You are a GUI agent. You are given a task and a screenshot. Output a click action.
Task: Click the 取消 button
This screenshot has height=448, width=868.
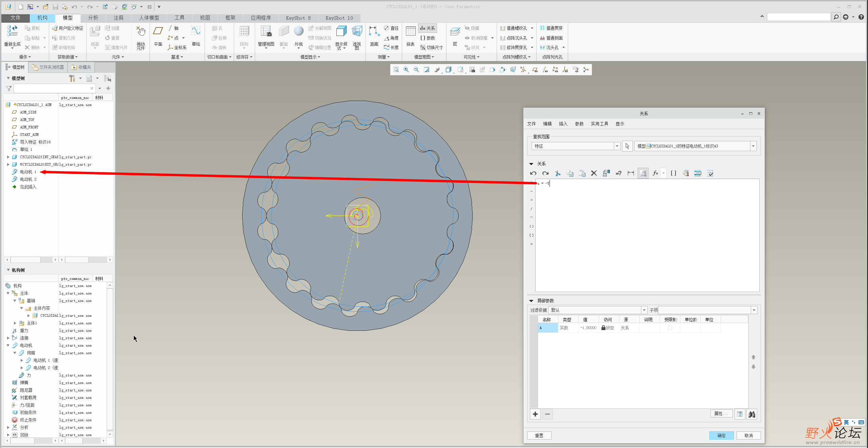(x=749, y=435)
